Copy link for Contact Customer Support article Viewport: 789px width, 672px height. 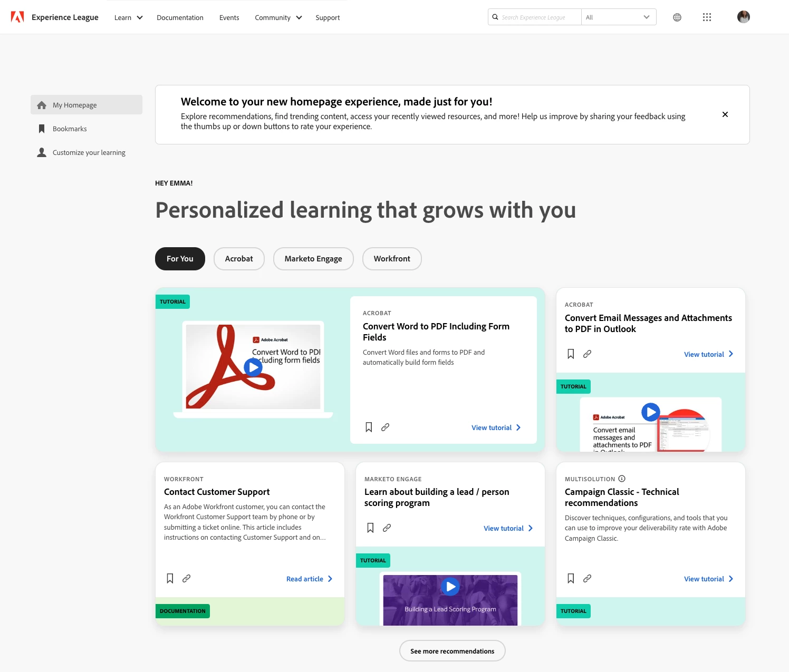pos(187,579)
